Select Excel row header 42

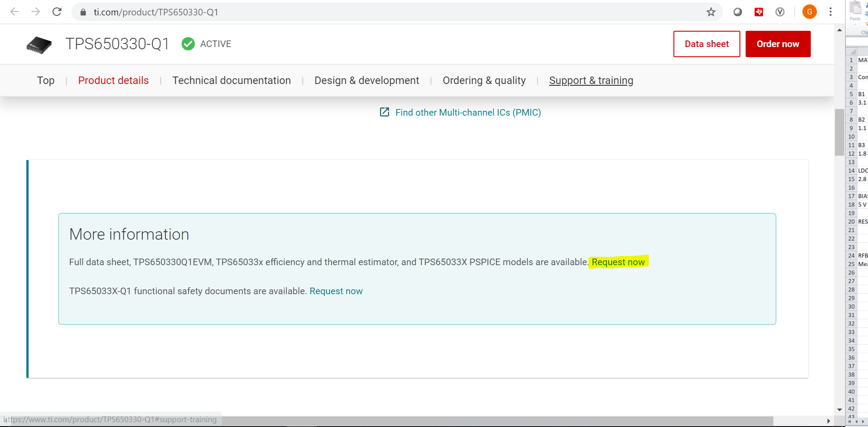pos(851,409)
